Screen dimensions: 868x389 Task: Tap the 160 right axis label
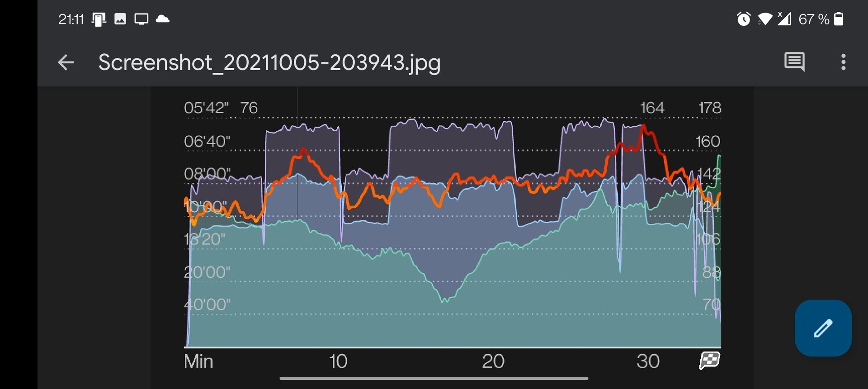pos(708,141)
